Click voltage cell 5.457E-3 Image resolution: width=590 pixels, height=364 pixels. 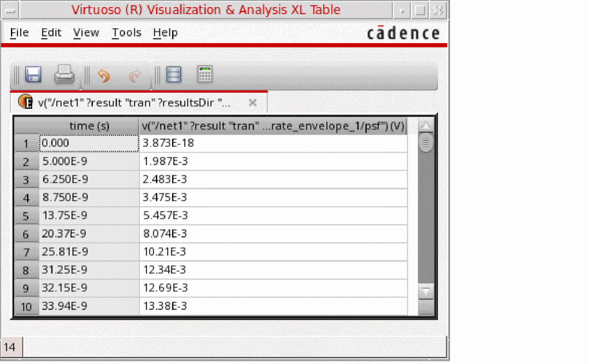(x=273, y=216)
